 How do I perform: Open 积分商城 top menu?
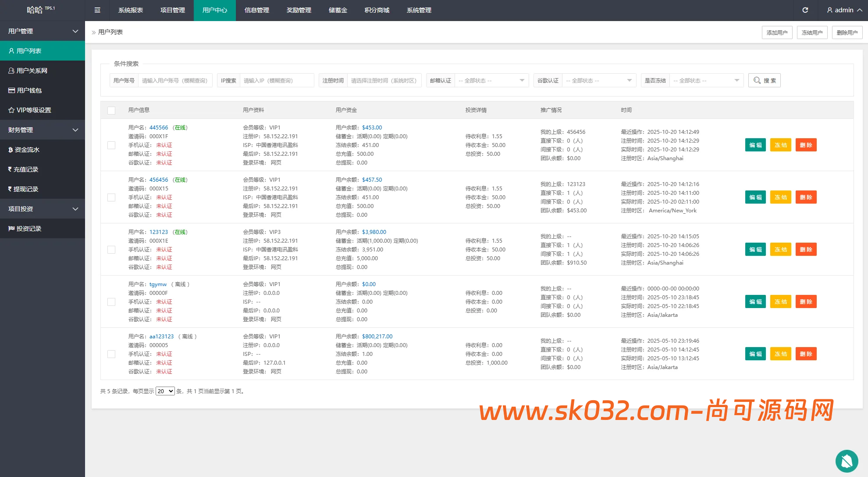pyautogui.click(x=377, y=10)
